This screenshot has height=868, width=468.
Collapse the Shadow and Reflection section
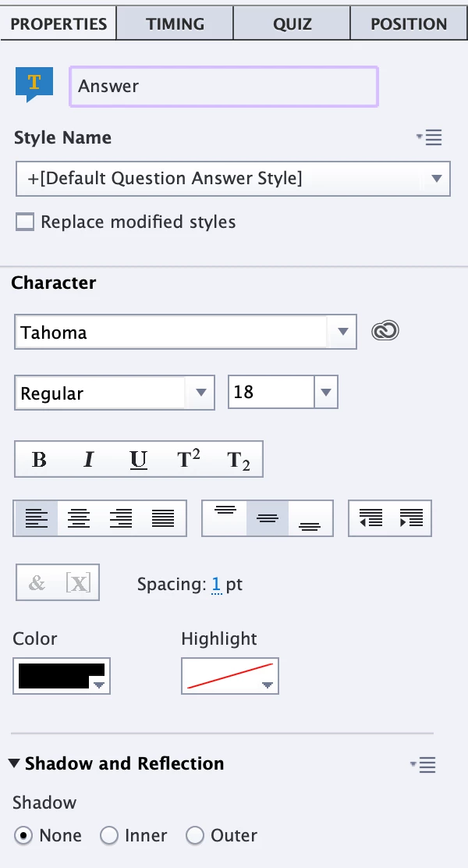14,763
